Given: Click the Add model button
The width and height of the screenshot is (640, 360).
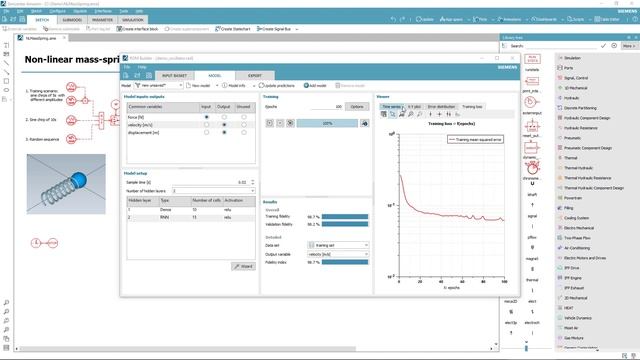Looking at the screenshot, I should pos(315,86).
